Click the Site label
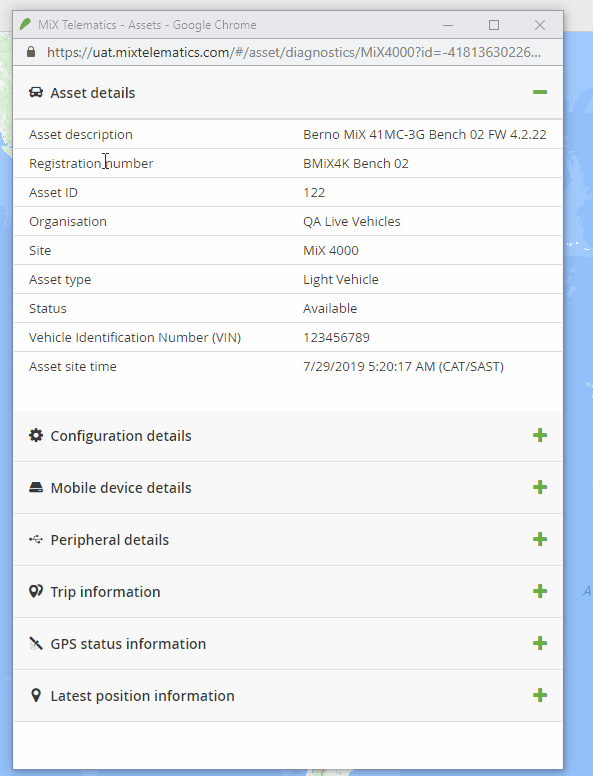This screenshot has height=776, width=593. (x=40, y=250)
